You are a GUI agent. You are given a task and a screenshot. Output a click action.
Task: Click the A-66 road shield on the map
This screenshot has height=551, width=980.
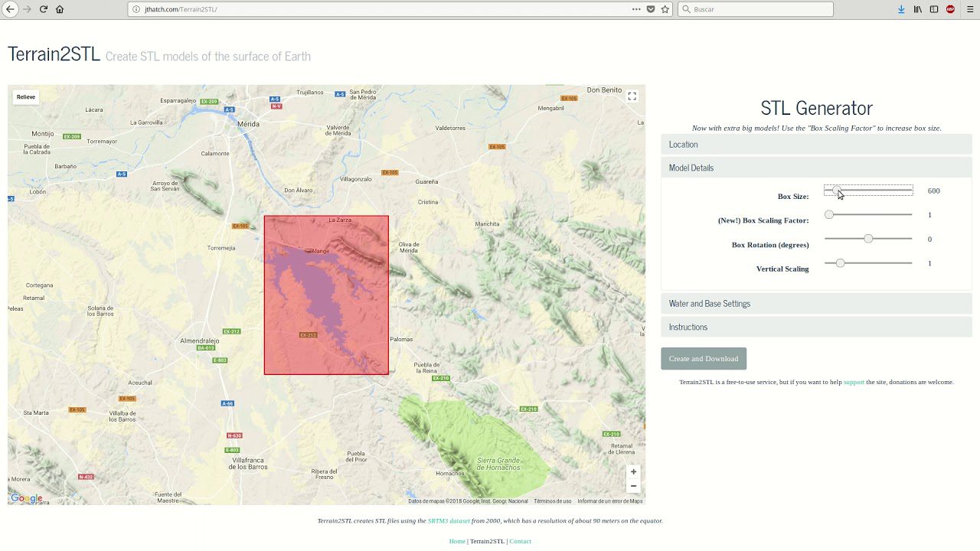pos(227,403)
